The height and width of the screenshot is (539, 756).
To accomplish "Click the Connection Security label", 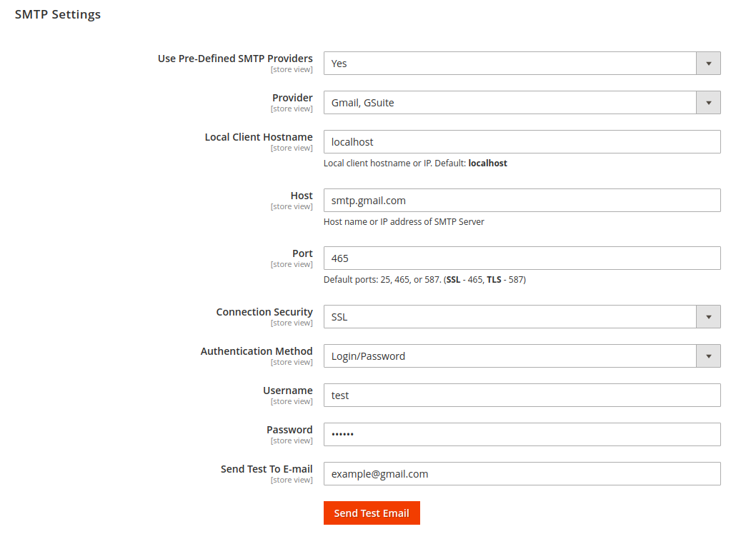I will point(264,312).
